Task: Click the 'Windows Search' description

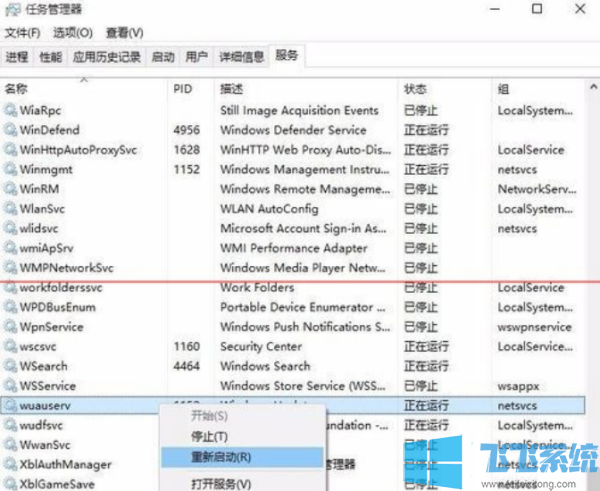Action: coord(265,366)
